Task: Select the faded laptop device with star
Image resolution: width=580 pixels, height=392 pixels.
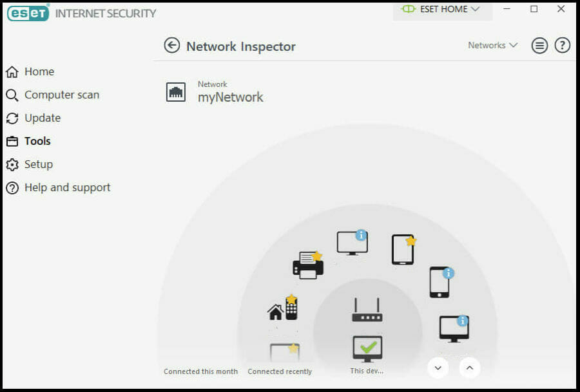Action: pyautogui.click(x=285, y=353)
